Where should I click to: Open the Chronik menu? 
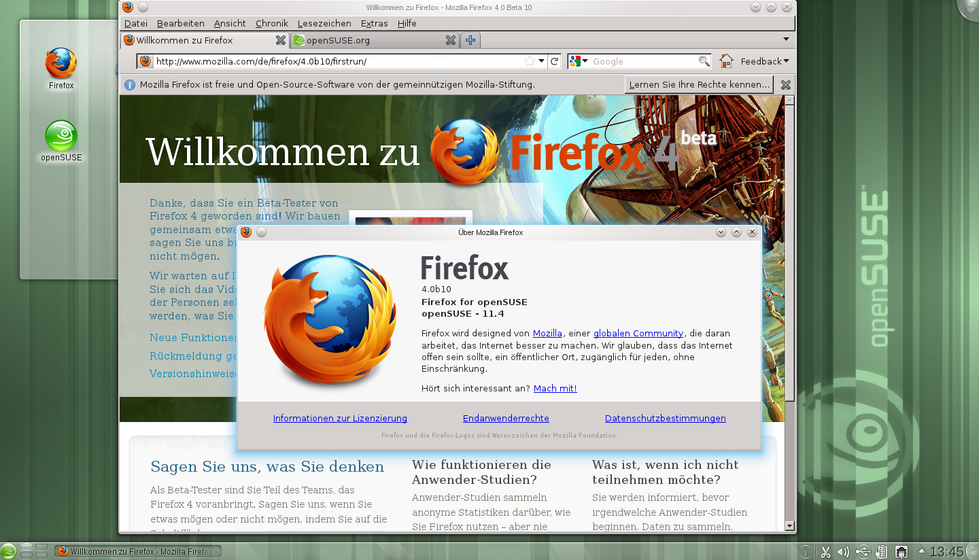[x=271, y=23]
